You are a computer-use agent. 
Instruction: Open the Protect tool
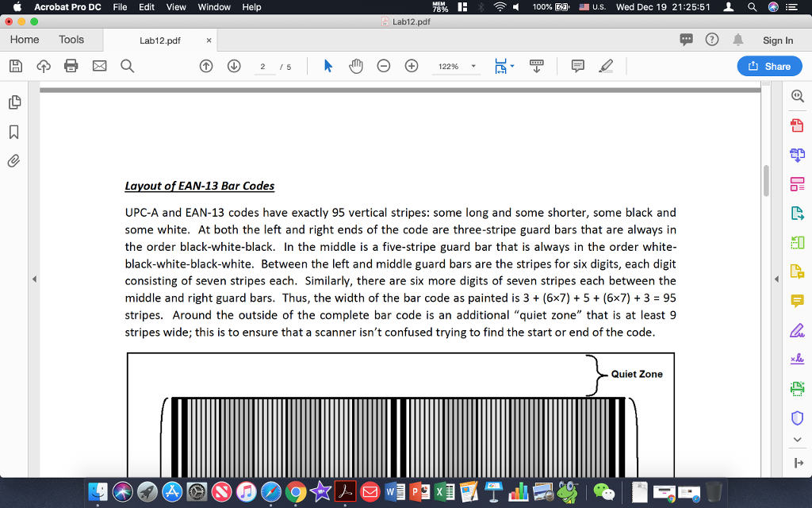[x=798, y=418]
